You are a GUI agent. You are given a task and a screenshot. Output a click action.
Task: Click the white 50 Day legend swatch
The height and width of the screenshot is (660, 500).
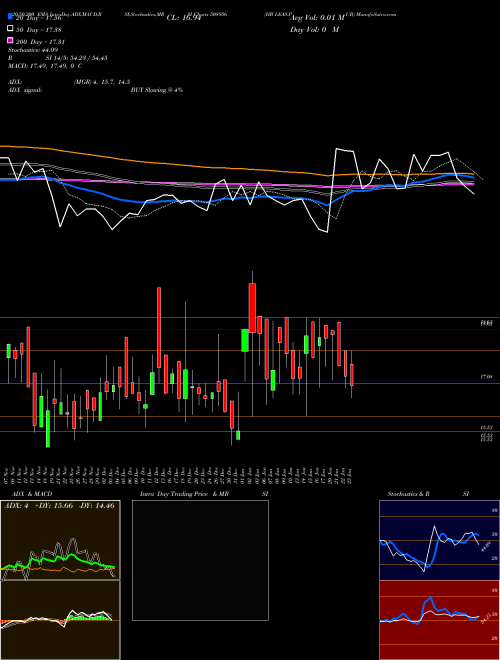click(x=10, y=29)
